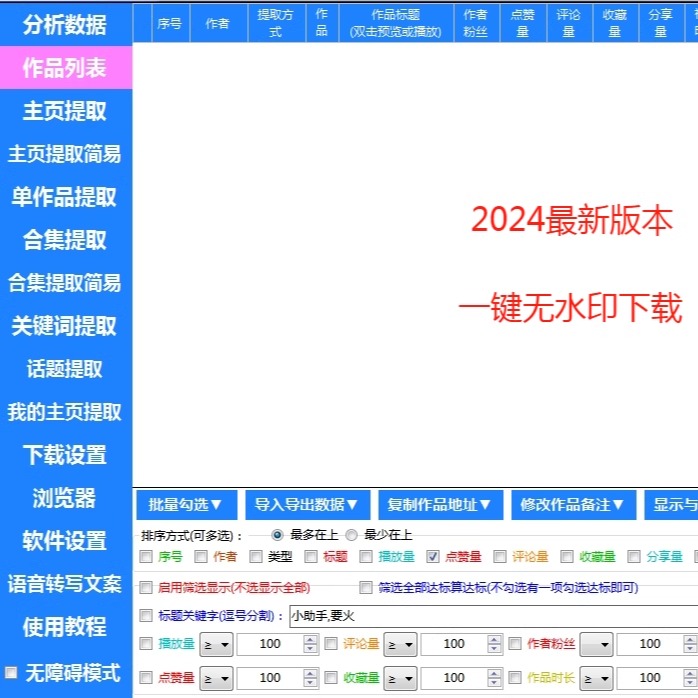Open 评论量 filter comparison operator dropdown
Viewport: 698px width, 698px height.
pos(401,644)
